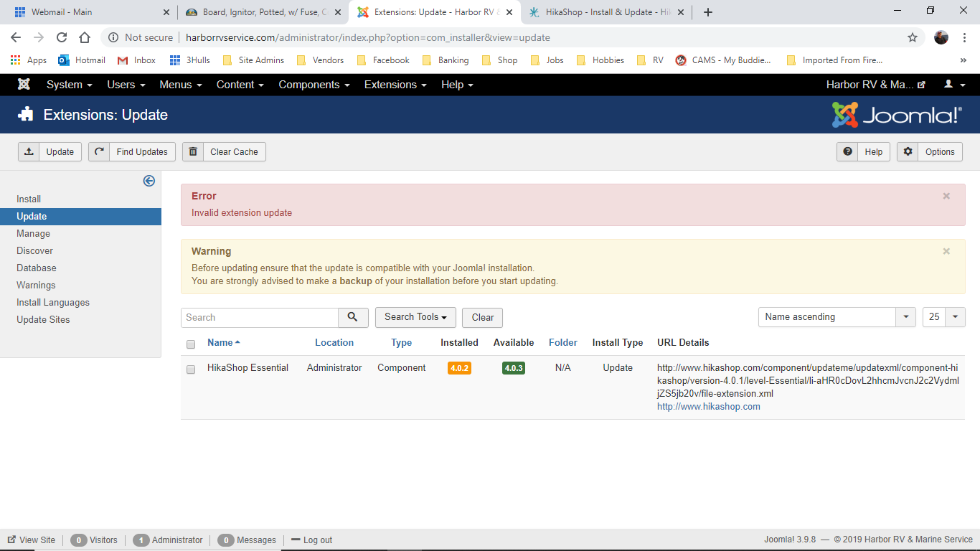This screenshot has width=980, height=551.
Task: Open the Banking bookmark folder
Action: [x=446, y=60]
